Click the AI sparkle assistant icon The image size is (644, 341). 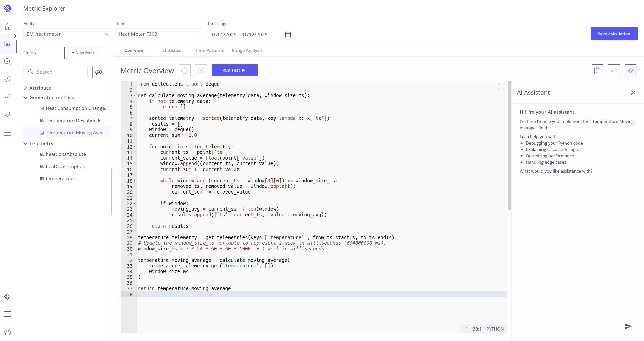(630, 70)
